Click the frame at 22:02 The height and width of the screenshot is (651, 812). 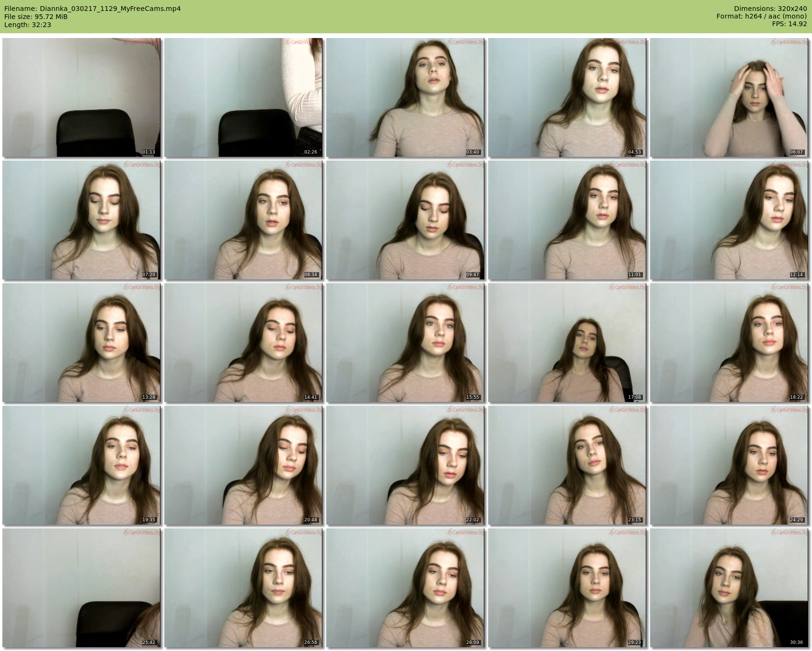[405, 465]
